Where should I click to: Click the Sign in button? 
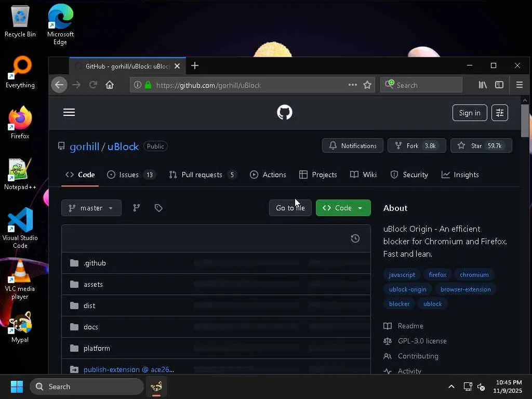[x=470, y=113]
